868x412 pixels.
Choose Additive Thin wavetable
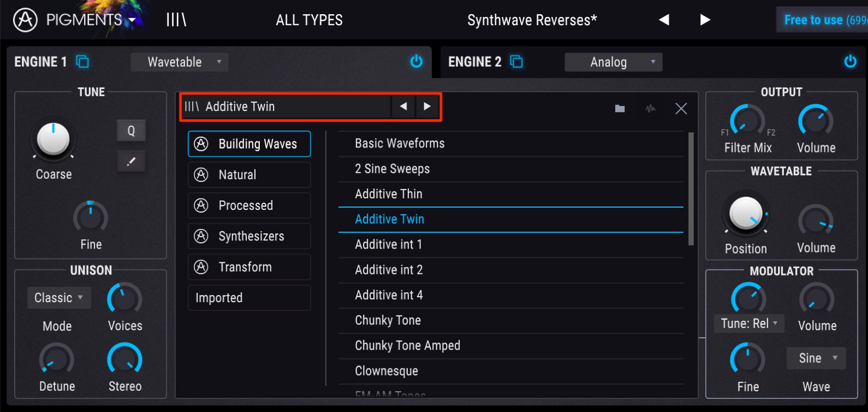click(x=511, y=194)
